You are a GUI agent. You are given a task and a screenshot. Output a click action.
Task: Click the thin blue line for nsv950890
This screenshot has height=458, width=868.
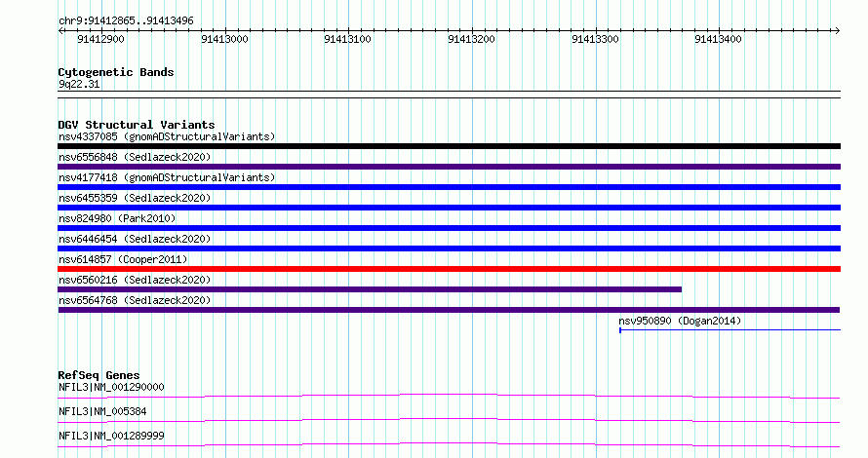tap(730, 330)
